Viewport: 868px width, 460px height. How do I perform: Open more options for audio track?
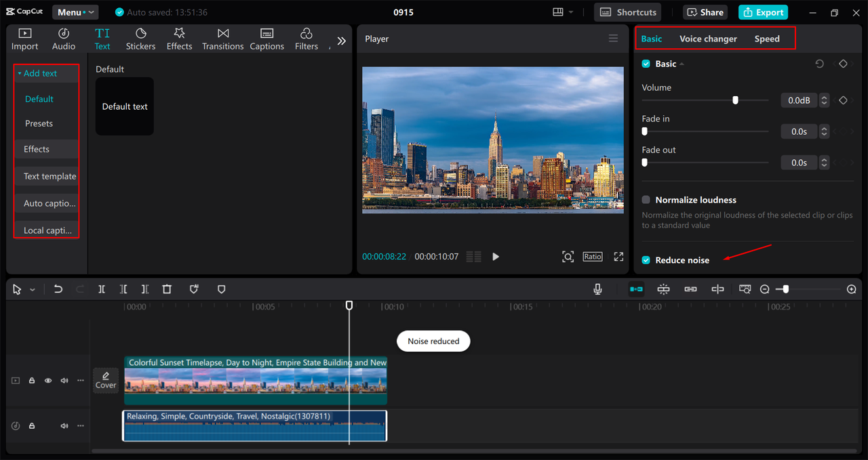81,426
